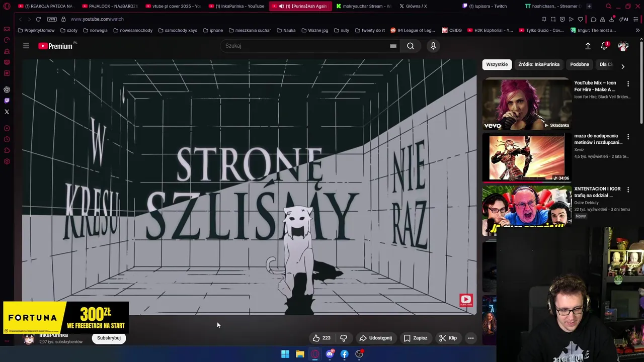Open browser extensions cube icon
This screenshot has width=644, height=362.
point(593,19)
